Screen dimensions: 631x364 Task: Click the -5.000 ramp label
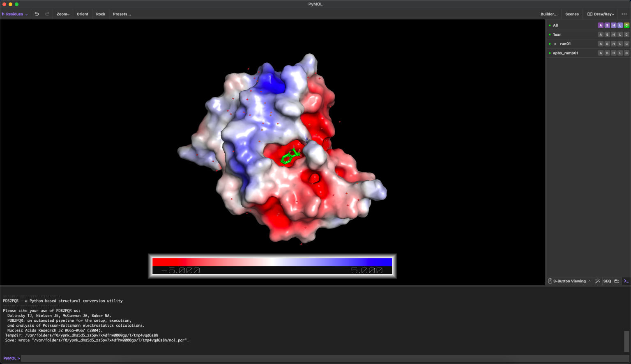(181, 270)
